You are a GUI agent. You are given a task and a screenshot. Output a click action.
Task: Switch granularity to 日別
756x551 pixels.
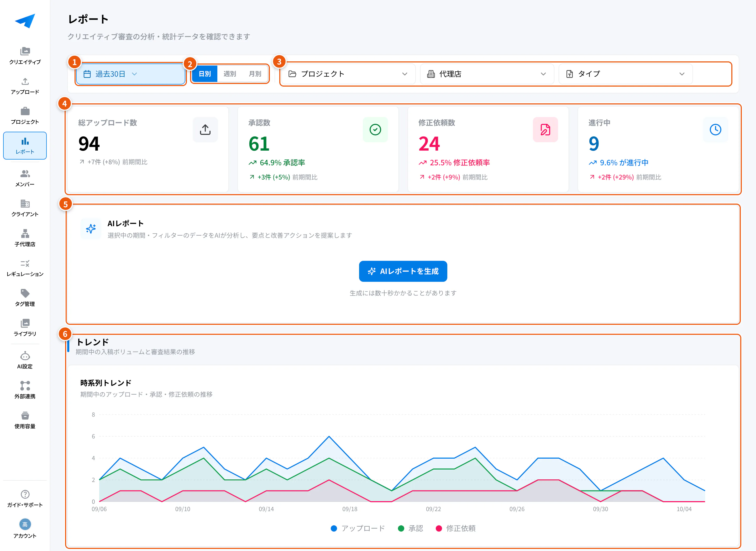pos(205,74)
